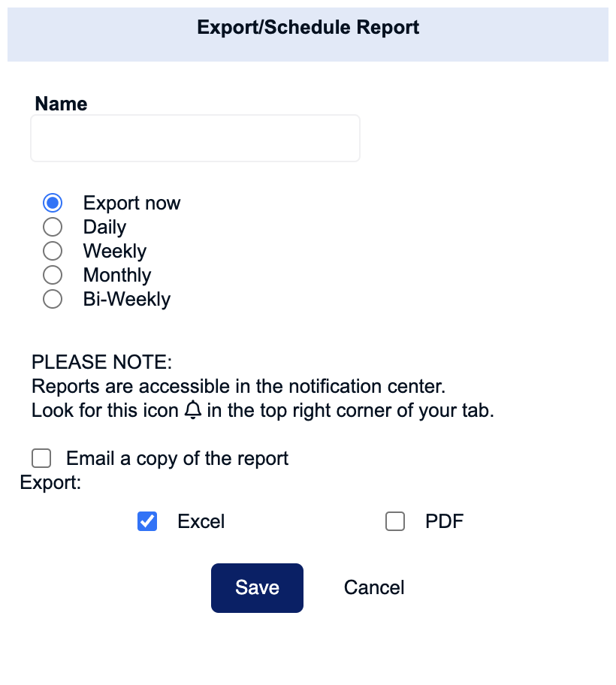Viewport: 616px width, 685px height.
Task: Select the Weekly radio button
Action: click(x=53, y=251)
